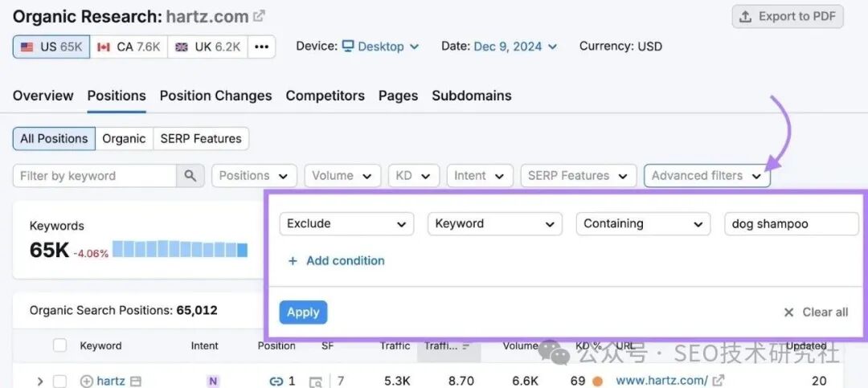
Task: Click the keywords trend bar chart
Action: [180, 249]
